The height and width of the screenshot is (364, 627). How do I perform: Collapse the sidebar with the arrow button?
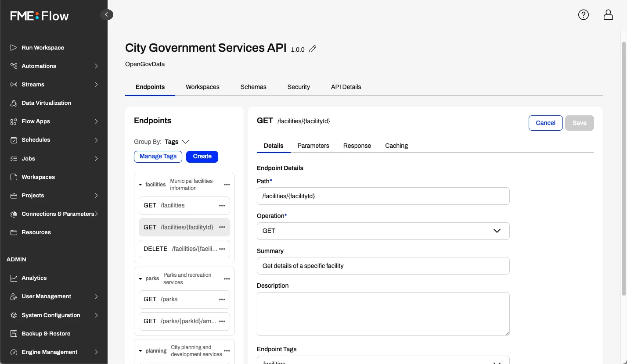click(x=106, y=14)
